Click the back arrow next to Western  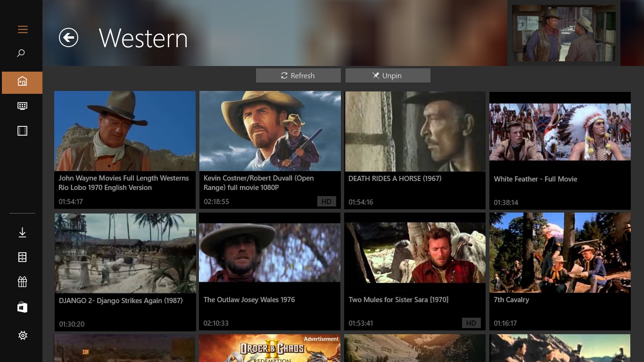click(x=68, y=38)
